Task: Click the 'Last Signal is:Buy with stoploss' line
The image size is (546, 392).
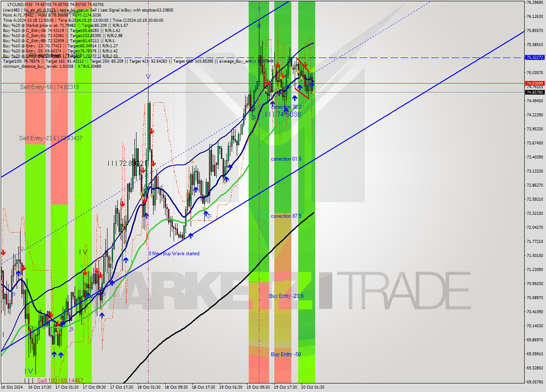Action: pyautogui.click(x=88, y=10)
